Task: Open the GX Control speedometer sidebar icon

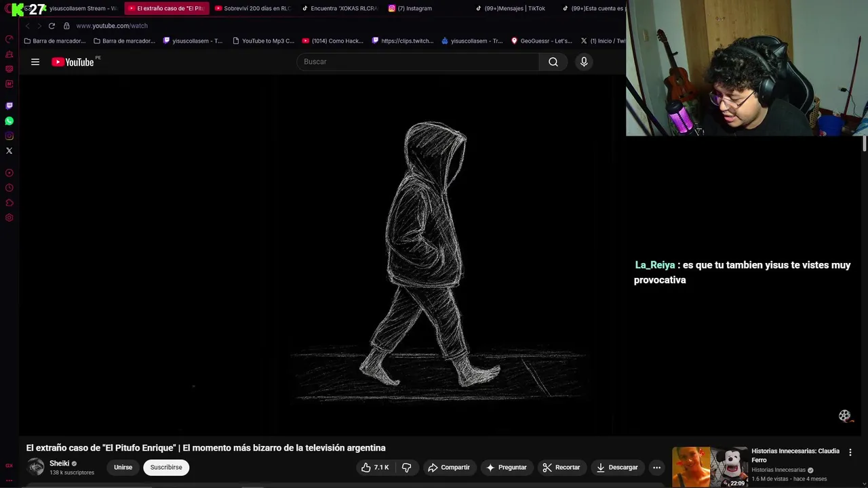Action: [9, 39]
